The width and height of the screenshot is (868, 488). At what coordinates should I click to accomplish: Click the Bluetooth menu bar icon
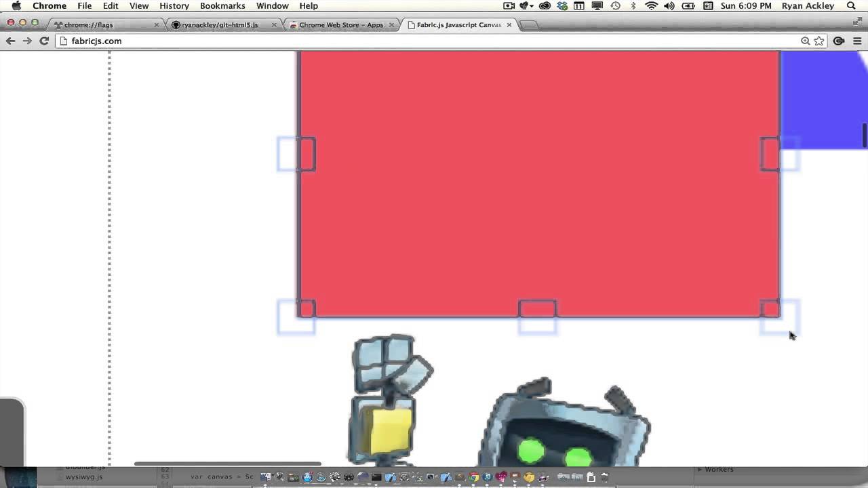tap(633, 5)
